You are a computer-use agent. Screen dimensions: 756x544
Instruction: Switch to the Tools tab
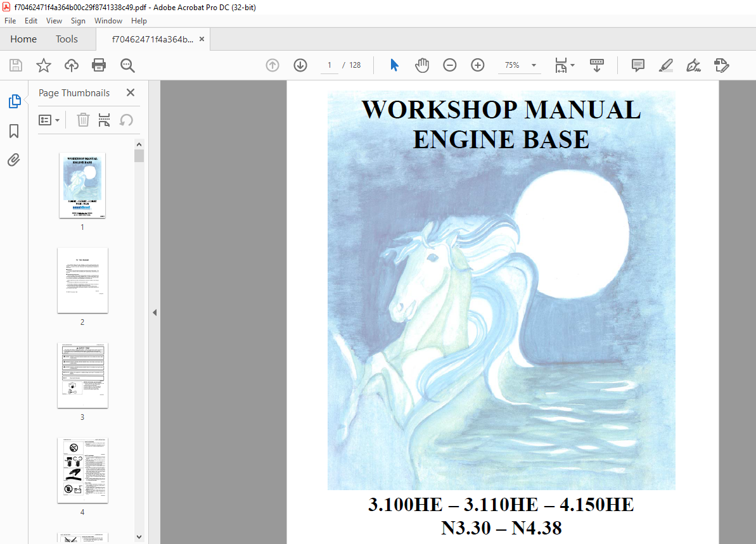coord(67,39)
